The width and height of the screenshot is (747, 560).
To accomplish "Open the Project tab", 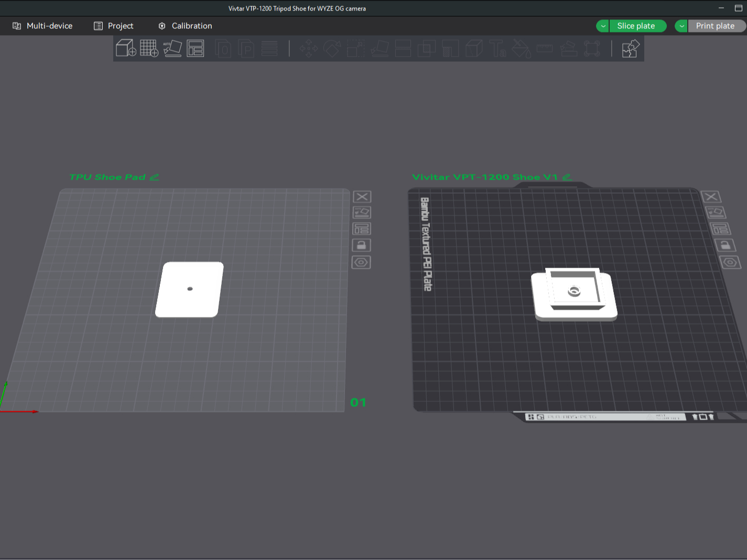I will tap(113, 26).
